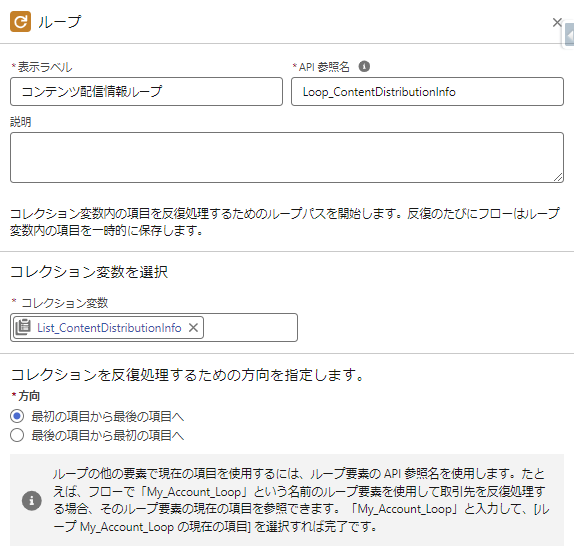
Task: Click the 表示ラベル field label
Action: pos(45,67)
